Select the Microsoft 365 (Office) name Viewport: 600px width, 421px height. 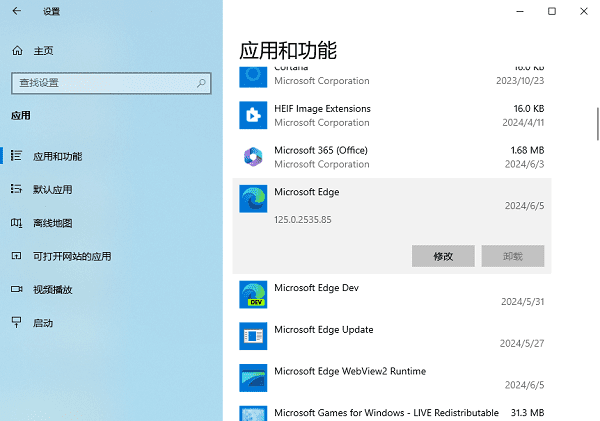pos(321,150)
